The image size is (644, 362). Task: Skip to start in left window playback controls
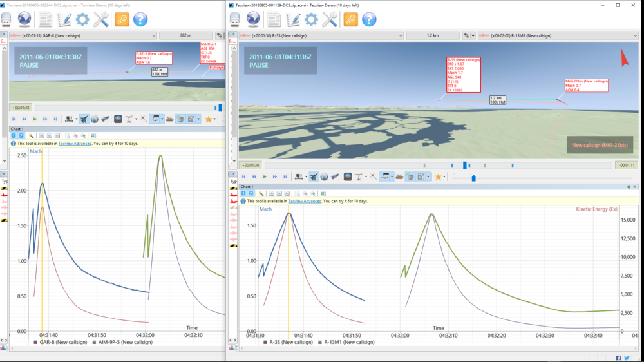[x=14, y=119]
